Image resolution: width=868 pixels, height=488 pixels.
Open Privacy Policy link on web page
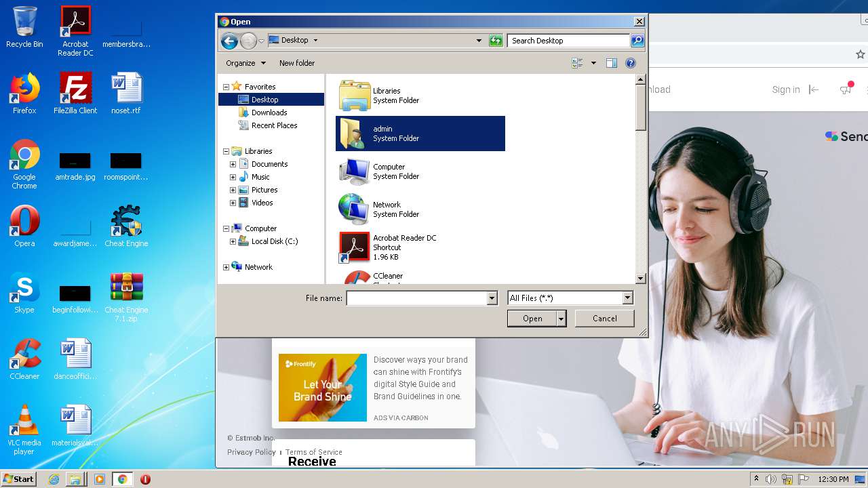[x=251, y=452]
